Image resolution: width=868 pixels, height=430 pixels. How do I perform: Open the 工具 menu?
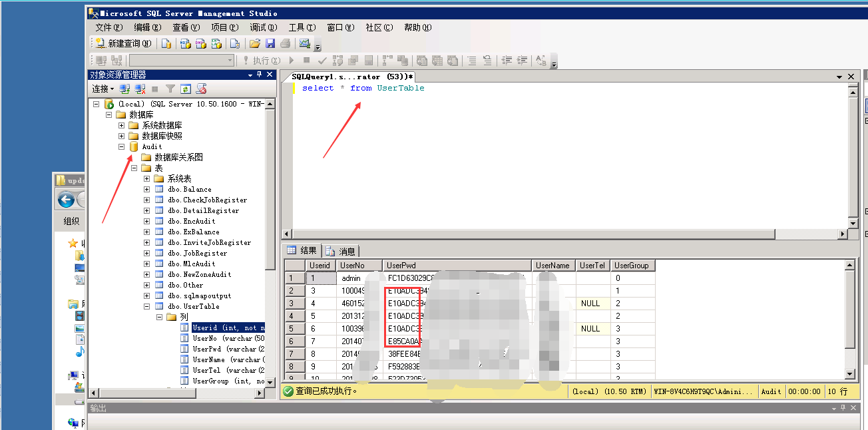click(x=302, y=27)
